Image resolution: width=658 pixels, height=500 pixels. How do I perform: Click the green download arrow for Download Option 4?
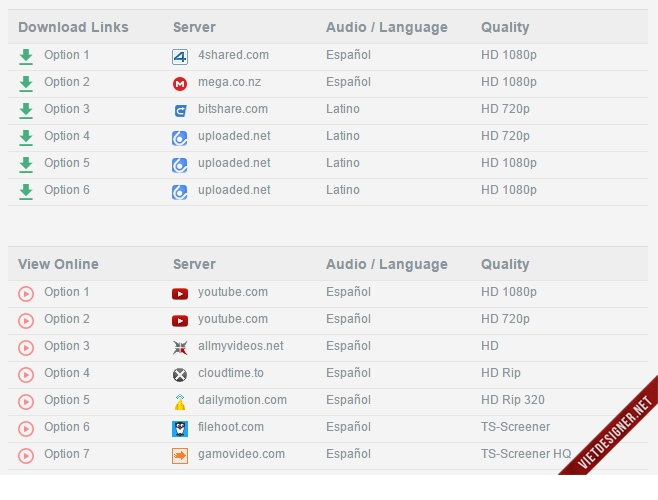pyautogui.click(x=26, y=138)
